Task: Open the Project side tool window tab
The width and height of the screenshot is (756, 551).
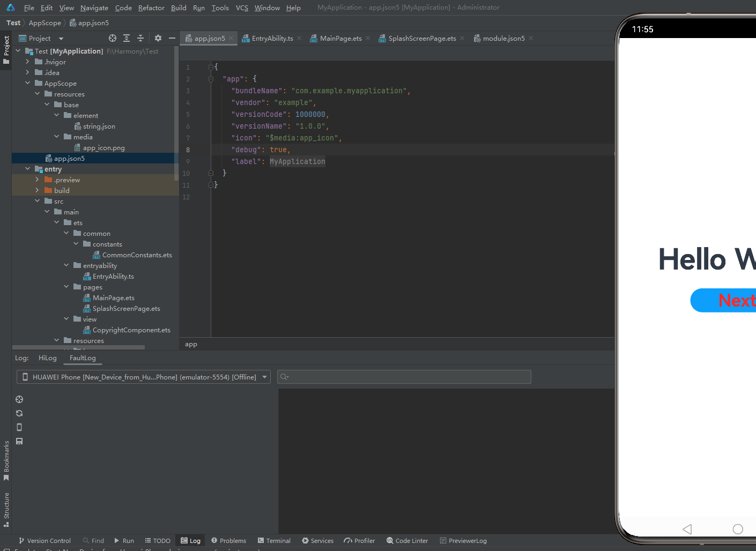Action: click(6, 50)
